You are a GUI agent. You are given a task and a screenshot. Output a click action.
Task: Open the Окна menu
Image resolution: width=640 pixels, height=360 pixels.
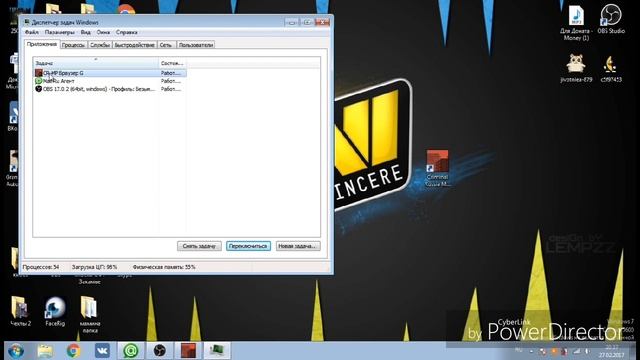tap(103, 32)
